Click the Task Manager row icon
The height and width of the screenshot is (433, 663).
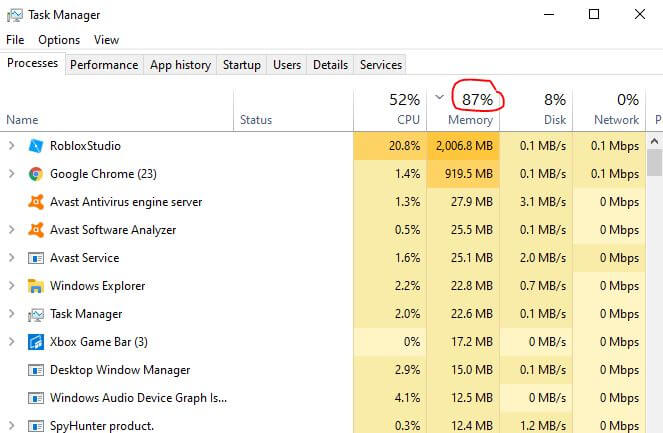pyautogui.click(x=36, y=314)
